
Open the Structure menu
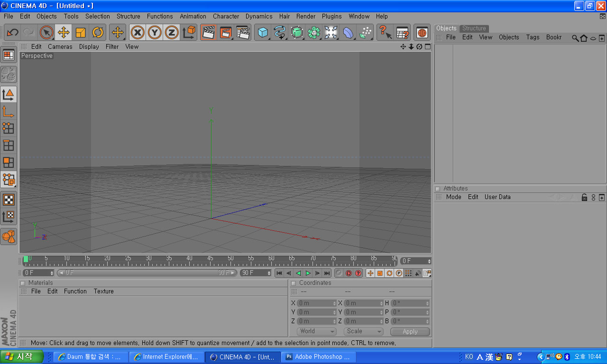pyautogui.click(x=129, y=16)
